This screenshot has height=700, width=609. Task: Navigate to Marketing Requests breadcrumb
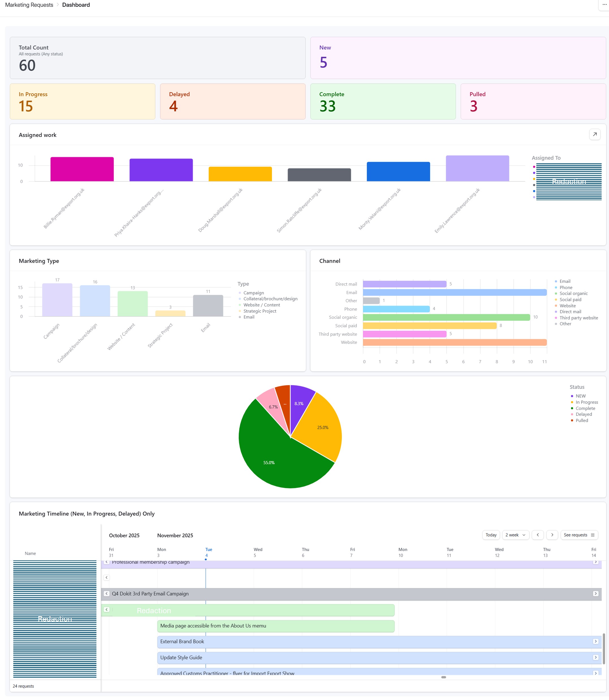[x=29, y=5]
